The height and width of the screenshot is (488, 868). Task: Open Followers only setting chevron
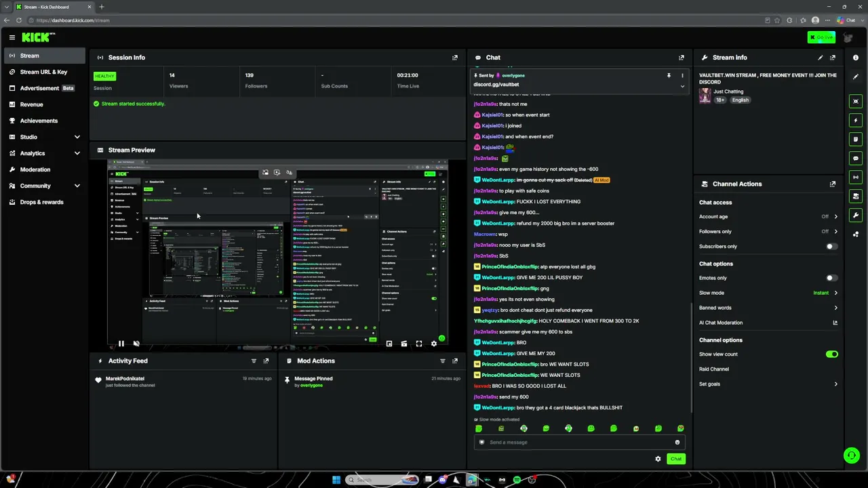tap(835, 232)
